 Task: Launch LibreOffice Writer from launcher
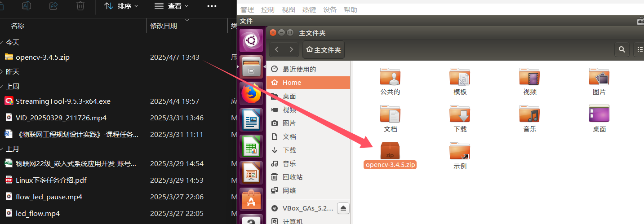tap(251, 120)
